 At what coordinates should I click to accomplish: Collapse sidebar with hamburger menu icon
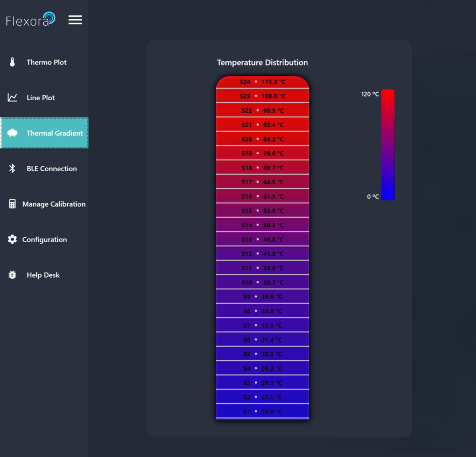[x=75, y=20]
